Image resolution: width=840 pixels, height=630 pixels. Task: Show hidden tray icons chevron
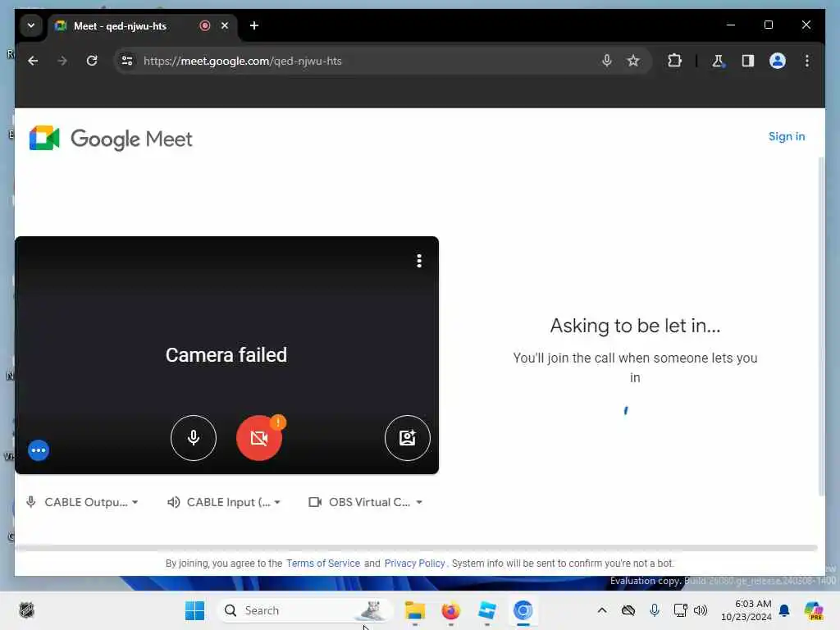602,610
